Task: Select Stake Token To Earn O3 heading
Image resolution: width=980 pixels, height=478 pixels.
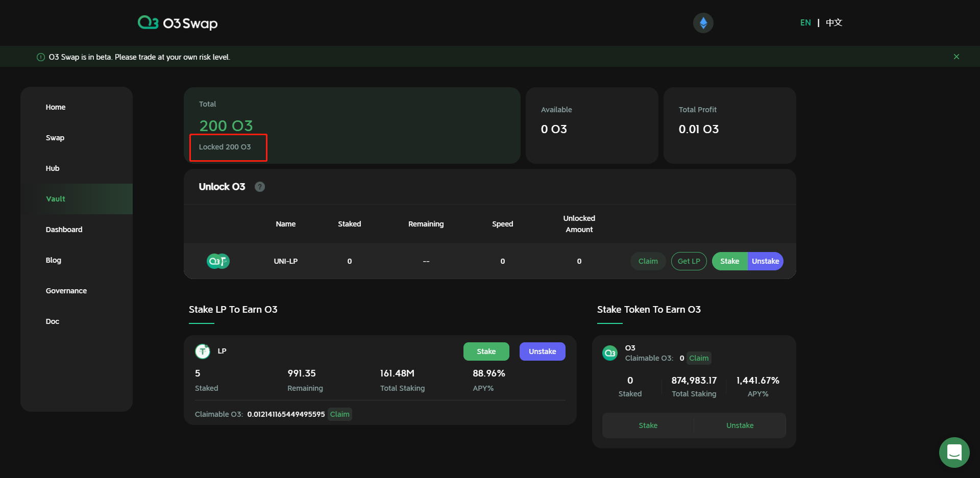Action: pyautogui.click(x=649, y=310)
